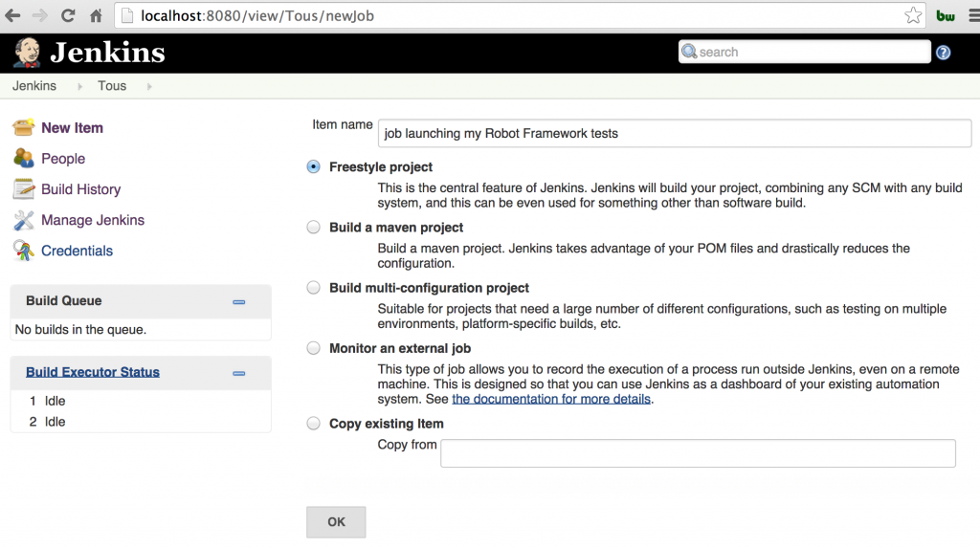Viewport: 980px width, 548px height.
Task: Open the Build Executor Status link
Action: pyautogui.click(x=93, y=372)
